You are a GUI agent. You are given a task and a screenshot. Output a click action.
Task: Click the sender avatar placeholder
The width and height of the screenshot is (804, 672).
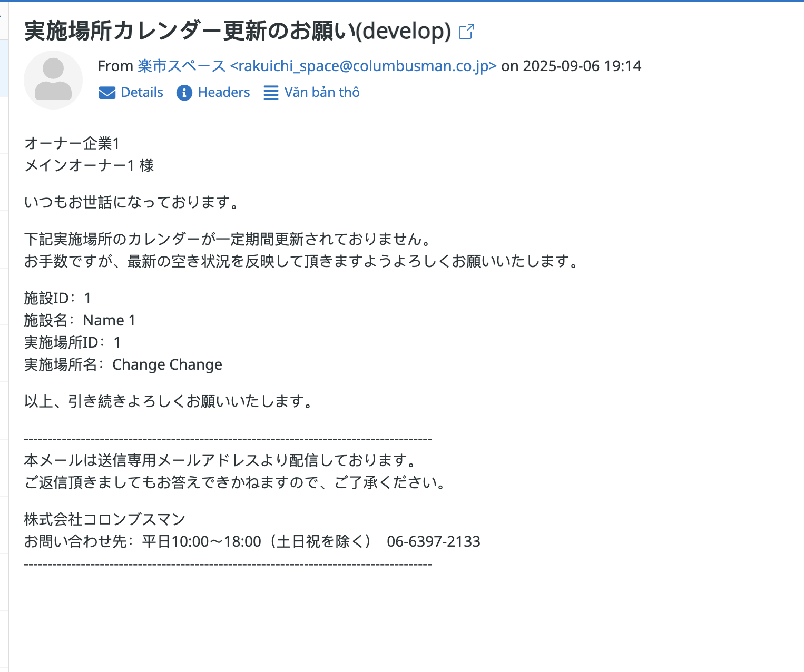pos(53,80)
